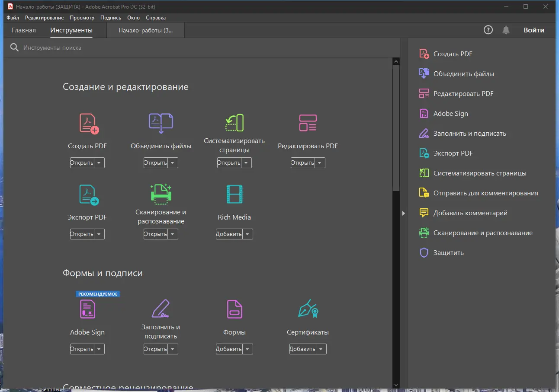Click the Объединить файлы tool icon
This screenshot has width=559, height=392.
coord(161,123)
